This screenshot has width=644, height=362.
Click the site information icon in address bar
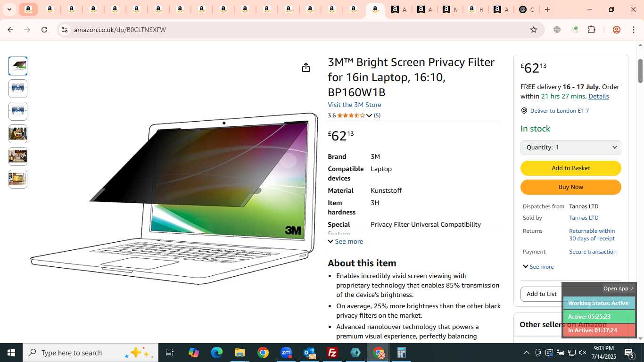65,30
